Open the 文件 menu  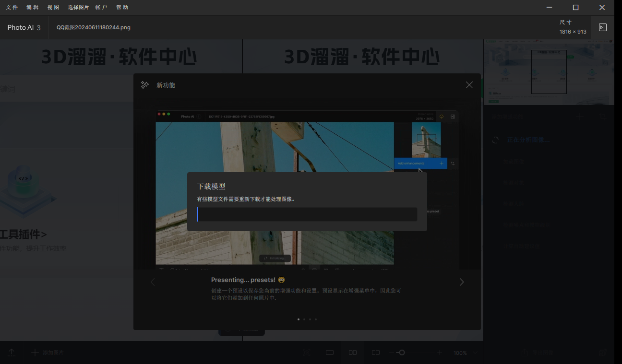(12, 7)
